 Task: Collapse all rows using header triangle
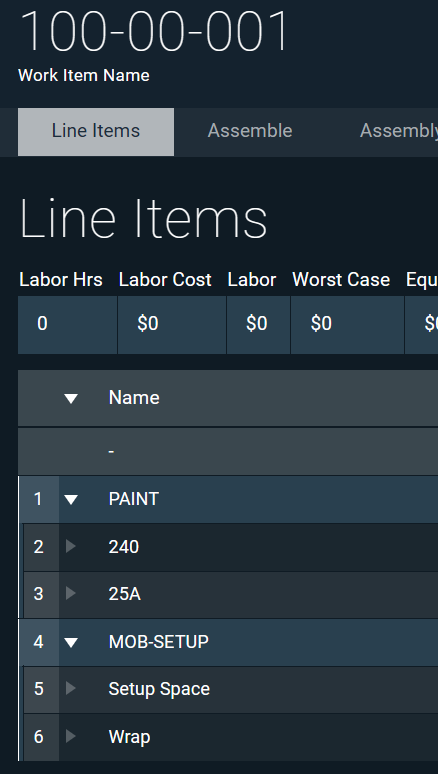pos(71,398)
